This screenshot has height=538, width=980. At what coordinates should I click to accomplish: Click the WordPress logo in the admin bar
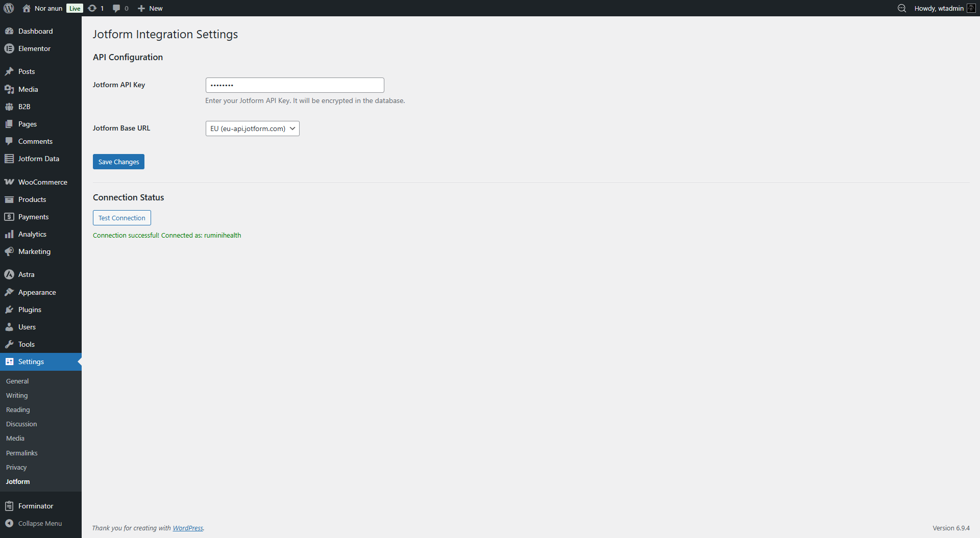coord(9,8)
